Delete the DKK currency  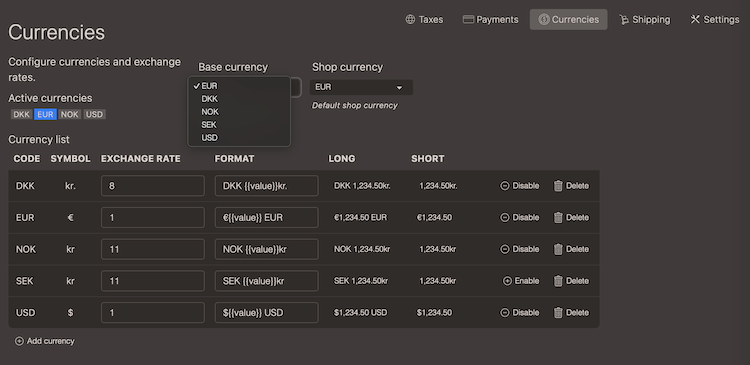[x=571, y=186]
